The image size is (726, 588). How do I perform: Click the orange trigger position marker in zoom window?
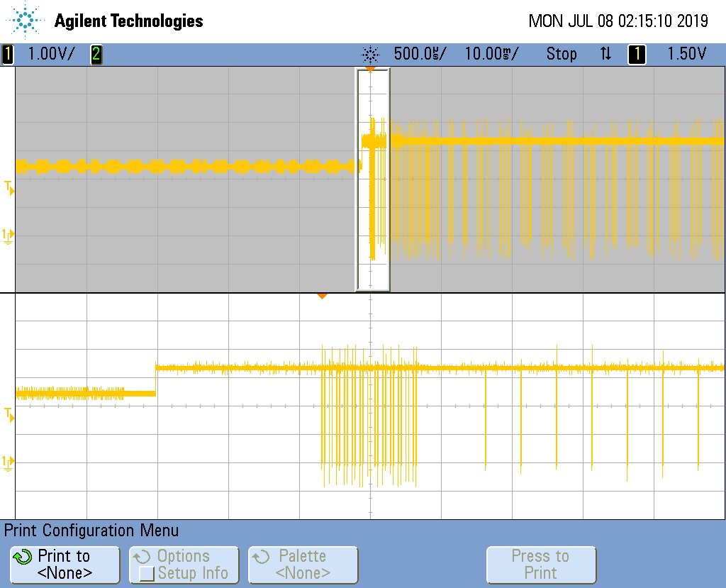coord(323,296)
